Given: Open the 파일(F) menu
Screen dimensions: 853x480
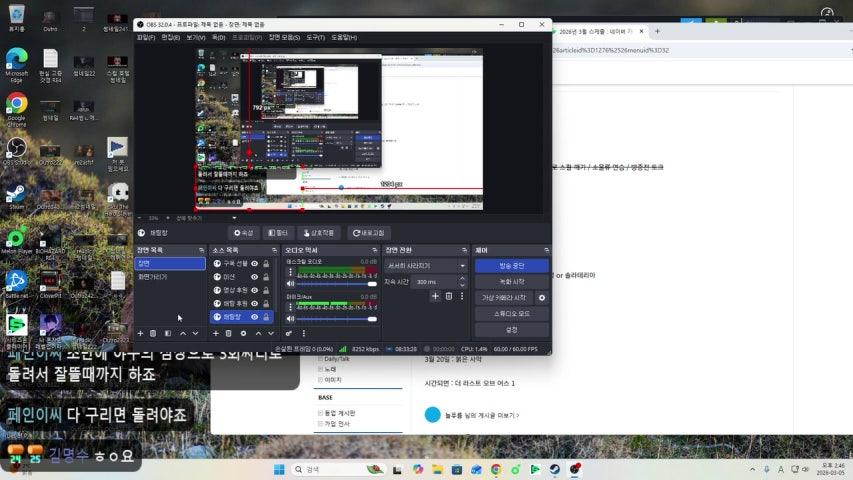Looking at the screenshot, I should [x=145, y=37].
